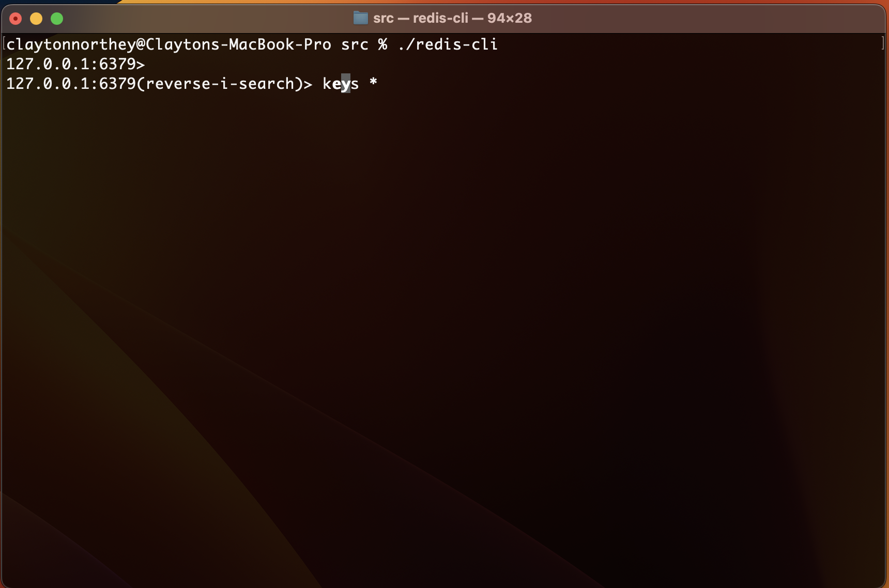Click the src directory label in the prompt

(x=355, y=45)
